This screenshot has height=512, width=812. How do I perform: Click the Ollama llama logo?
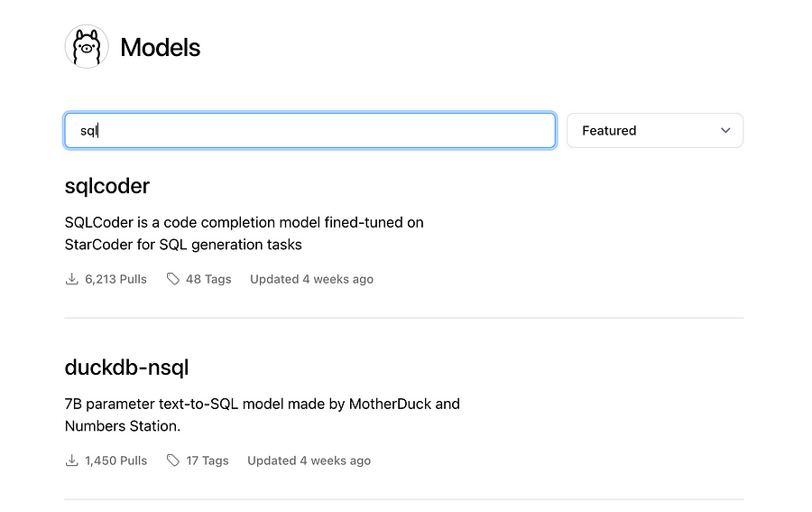[87, 47]
